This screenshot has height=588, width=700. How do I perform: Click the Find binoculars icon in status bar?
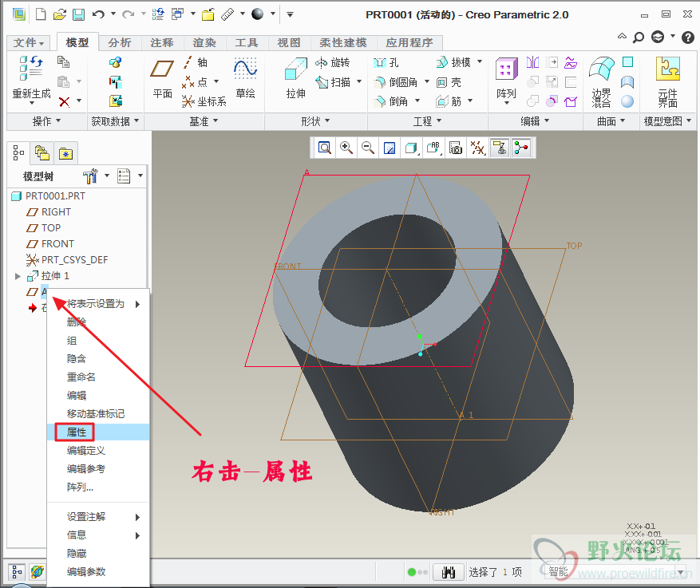449,572
